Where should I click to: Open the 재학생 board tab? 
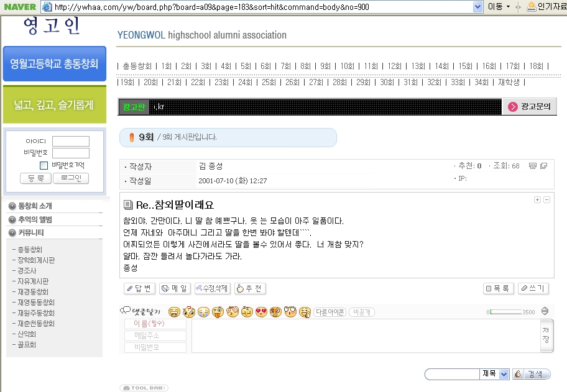coord(509,83)
